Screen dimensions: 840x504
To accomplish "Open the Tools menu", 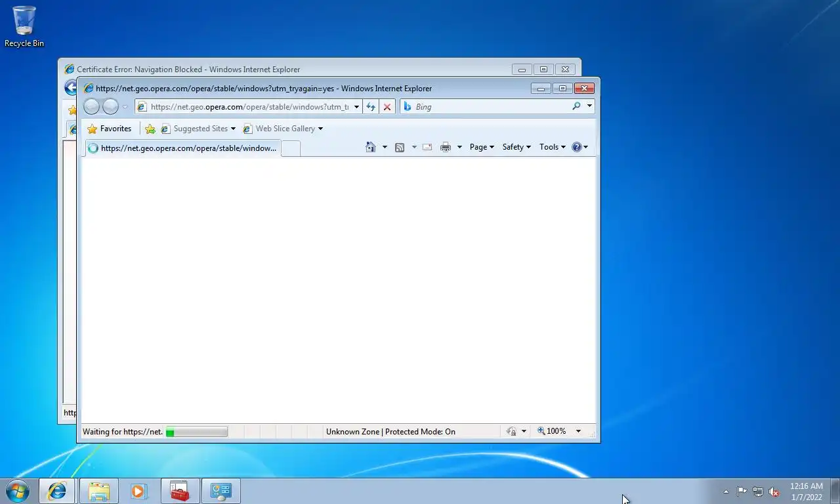I will click(553, 147).
